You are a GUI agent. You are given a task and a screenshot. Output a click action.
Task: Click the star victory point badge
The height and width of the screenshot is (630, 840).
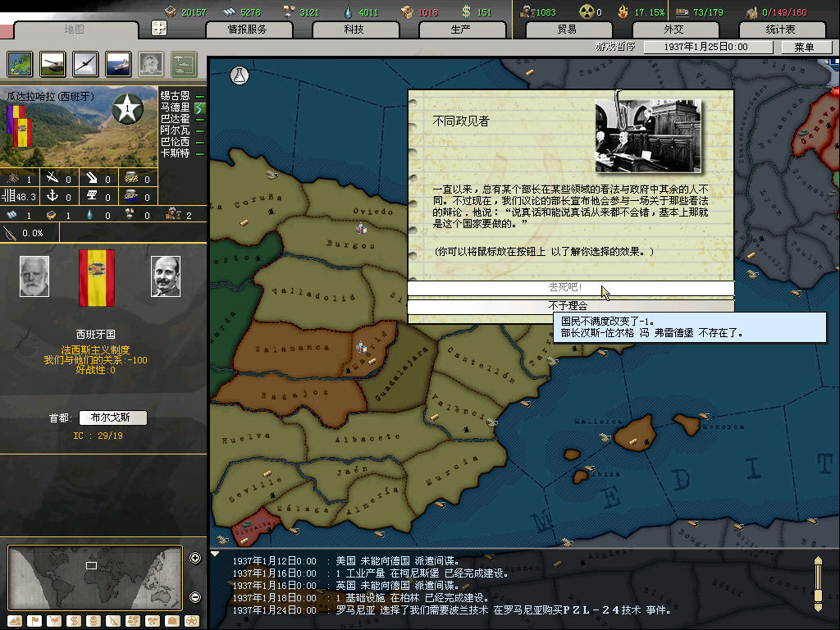click(x=127, y=109)
